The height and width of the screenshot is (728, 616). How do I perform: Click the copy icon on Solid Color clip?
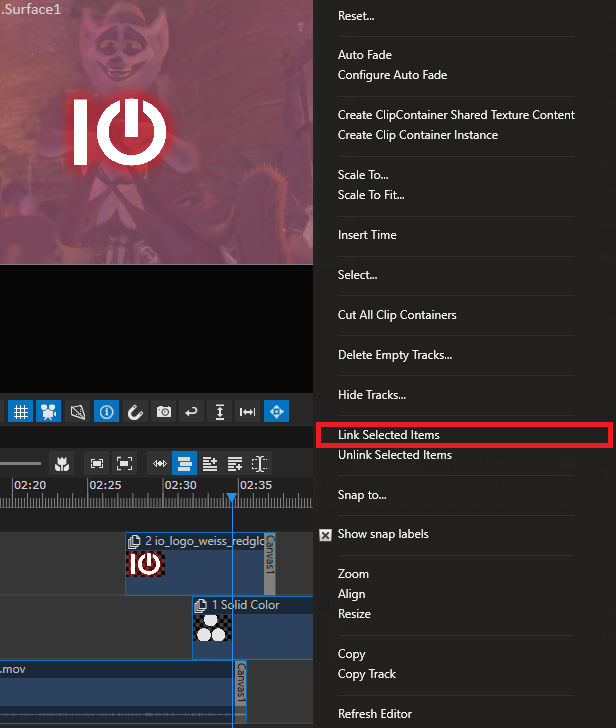point(201,605)
